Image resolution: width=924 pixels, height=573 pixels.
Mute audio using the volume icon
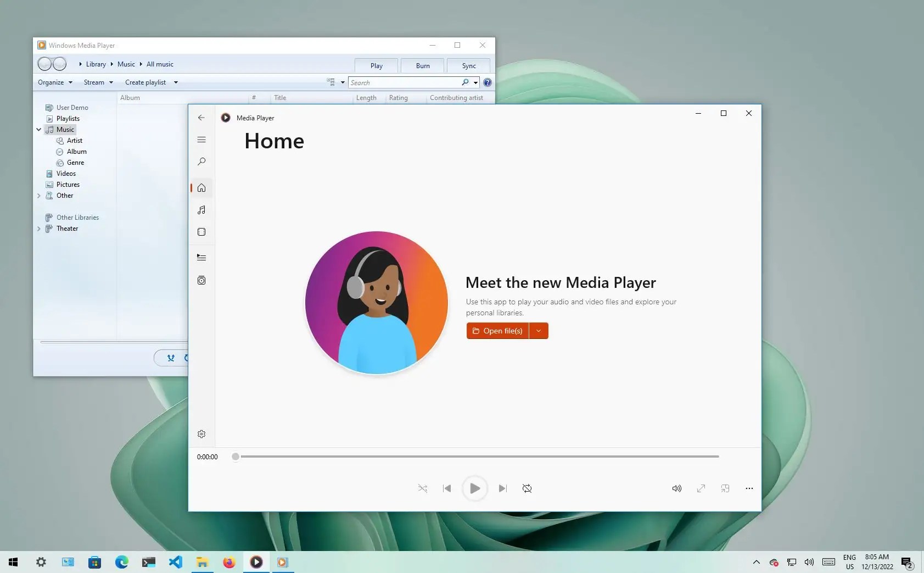pyautogui.click(x=676, y=488)
